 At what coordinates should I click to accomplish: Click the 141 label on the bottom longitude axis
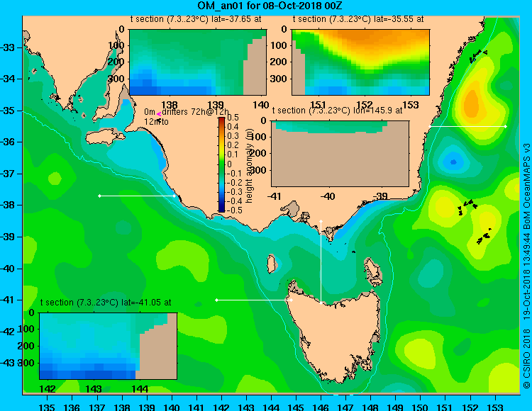click(x=196, y=407)
